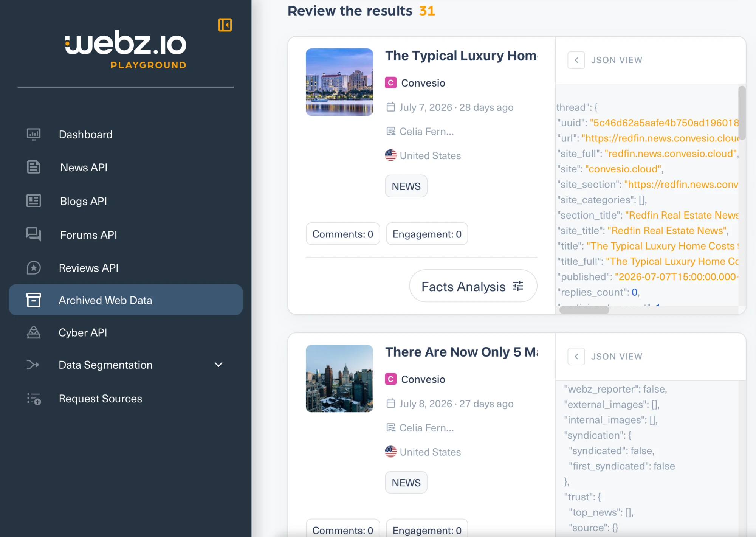Click Engagement: 0 on the second card
756x537 pixels.
coord(427,528)
